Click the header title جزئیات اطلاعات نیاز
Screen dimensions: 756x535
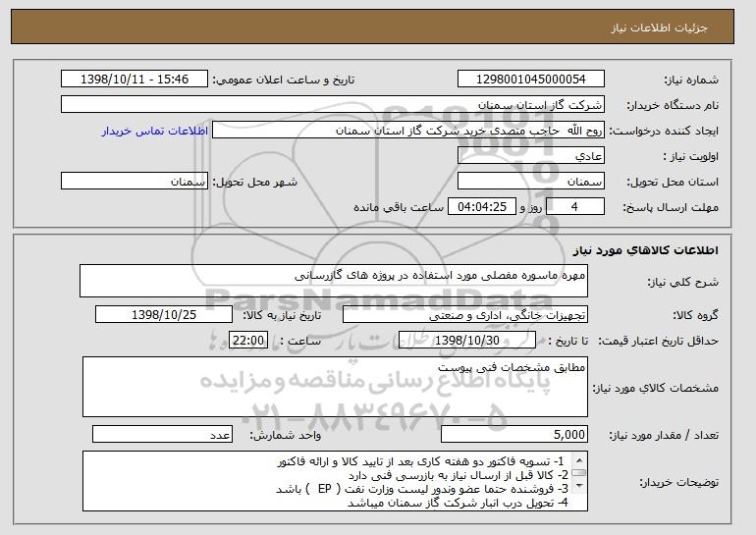pyautogui.click(x=659, y=27)
